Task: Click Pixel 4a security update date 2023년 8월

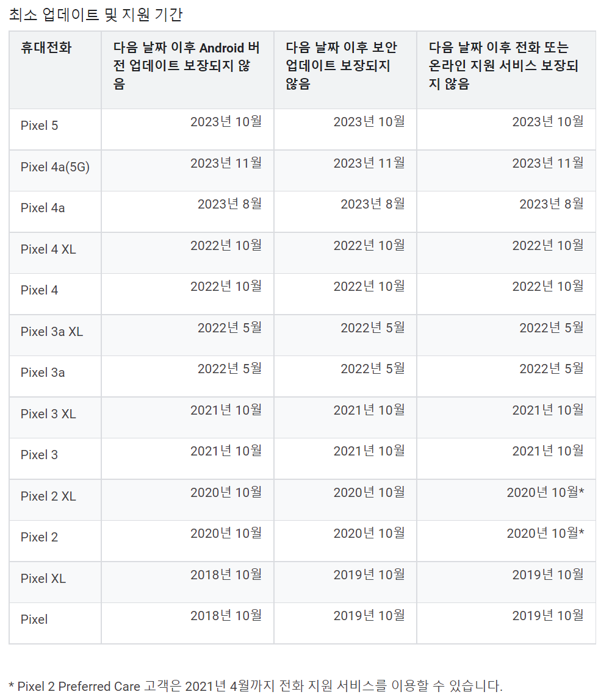Action: 372,204
